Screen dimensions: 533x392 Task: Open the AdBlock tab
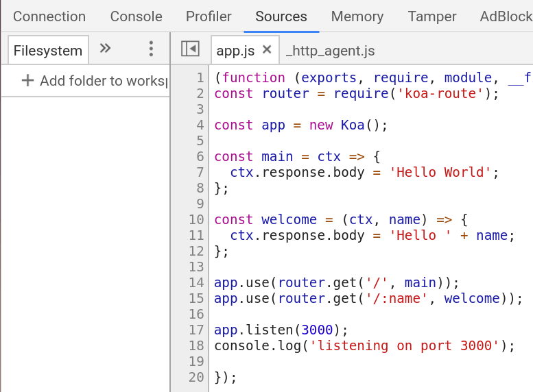(506, 16)
